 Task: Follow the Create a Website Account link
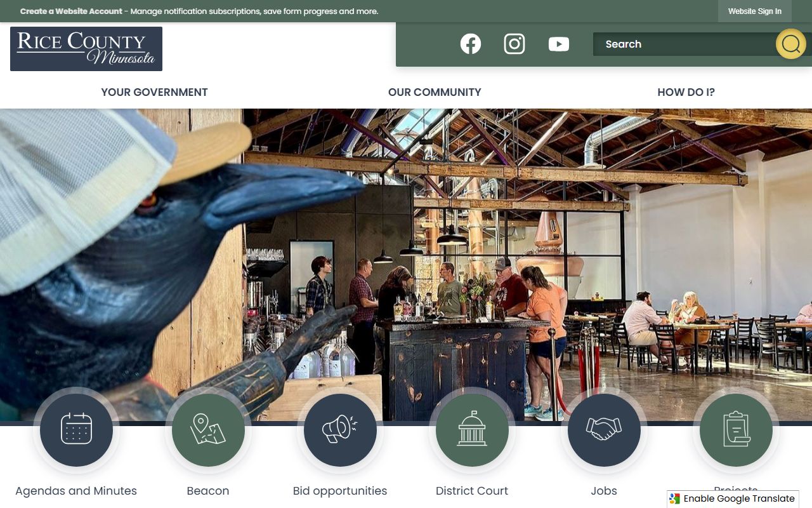coord(71,11)
